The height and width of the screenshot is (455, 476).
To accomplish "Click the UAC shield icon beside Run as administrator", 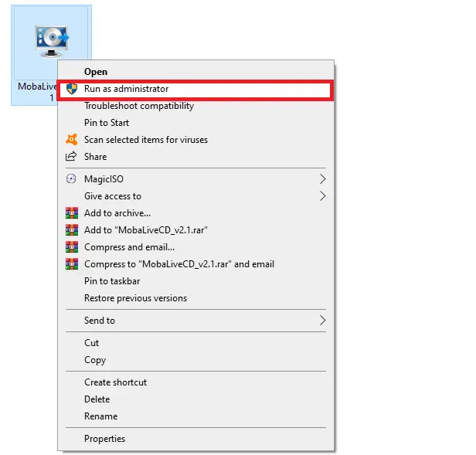I will click(72, 89).
